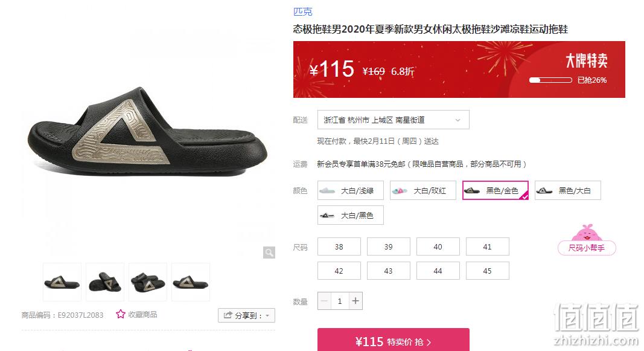Select color 大白/玫红
The image size is (644, 351).
click(x=422, y=191)
